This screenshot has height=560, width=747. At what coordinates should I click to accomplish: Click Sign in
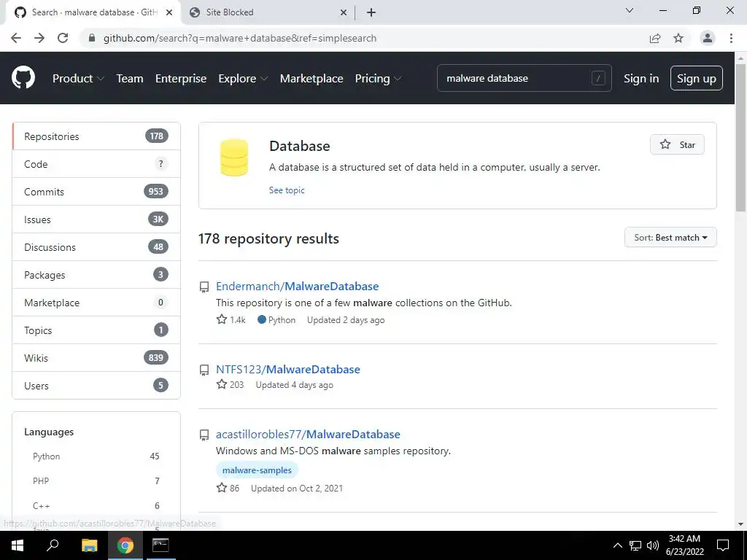641,79
